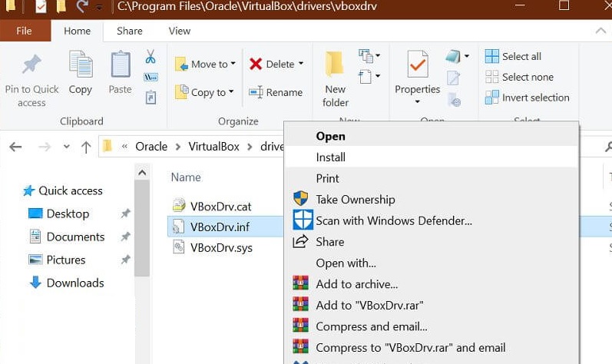Image resolution: width=612 pixels, height=364 pixels.
Task: Expand the New item dropdown
Action: coord(369,56)
